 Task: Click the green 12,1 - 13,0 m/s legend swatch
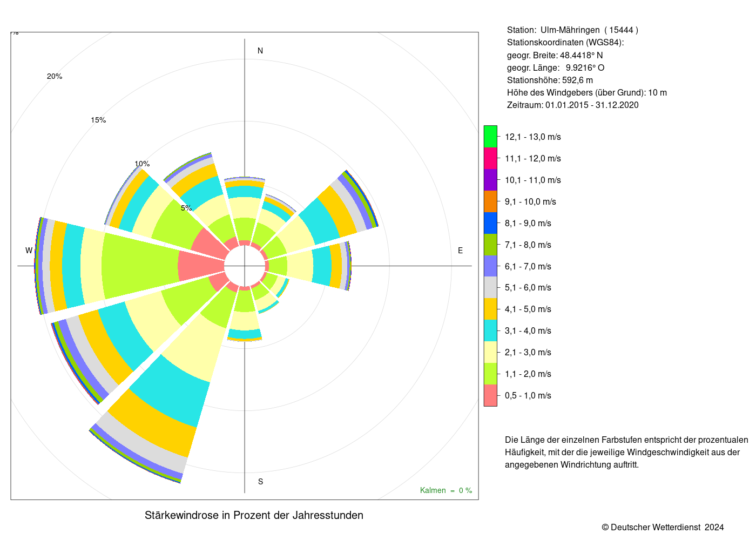point(490,137)
